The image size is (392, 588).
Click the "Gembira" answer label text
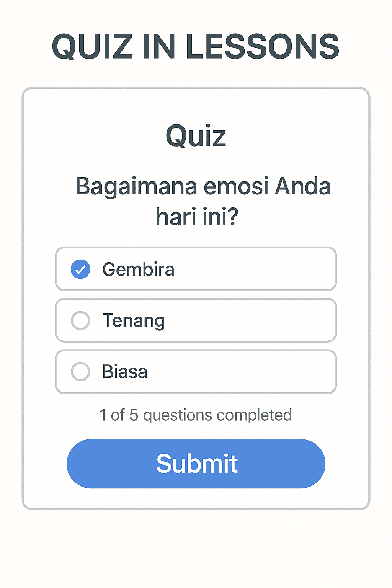tap(138, 269)
